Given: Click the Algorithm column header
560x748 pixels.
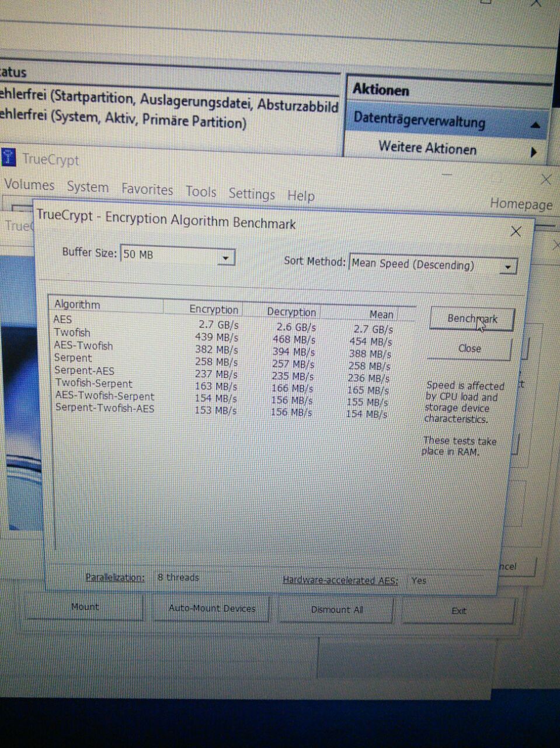Looking at the screenshot, I should point(105,305).
